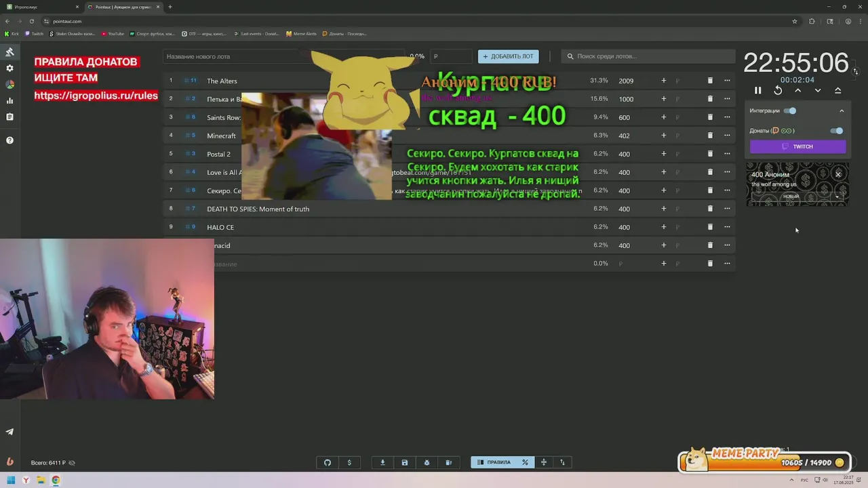Click the bug report icon
This screenshot has width=868, height=488.
coord(427,462)
